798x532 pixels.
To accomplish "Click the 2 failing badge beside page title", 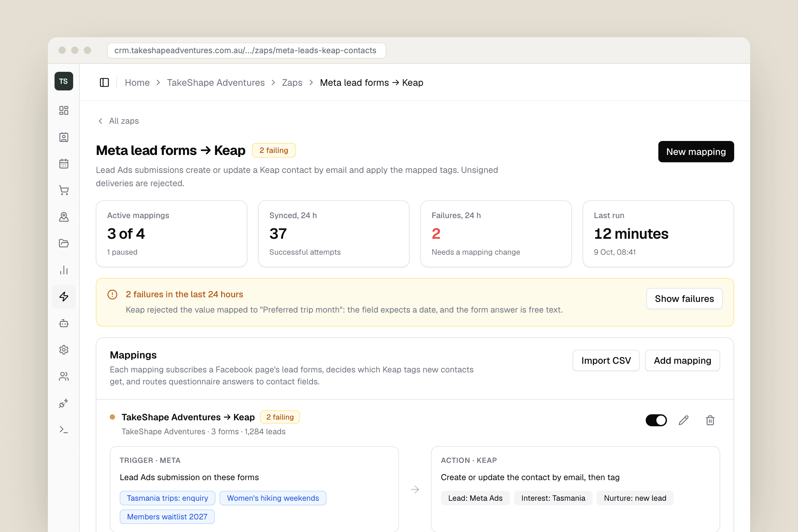I will point(274,150).
